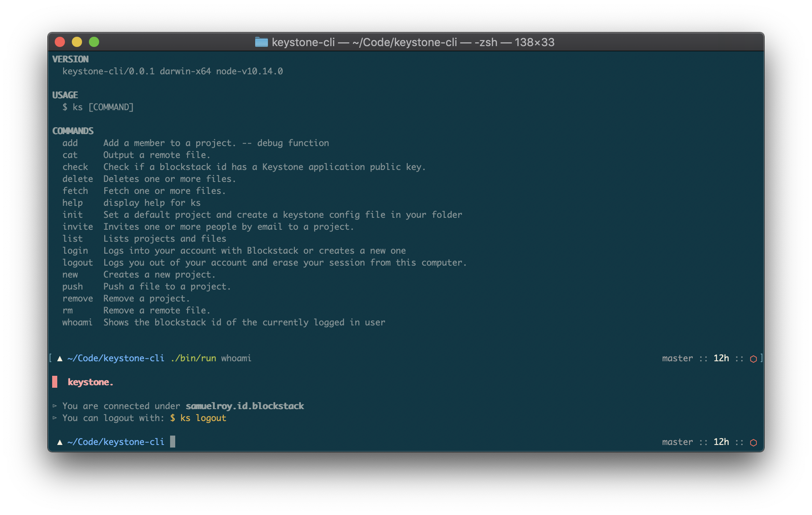The width and height of the screenshot is (812, 515).
Task: Click 'Output a remote file.' description
Action: point(157,155)
